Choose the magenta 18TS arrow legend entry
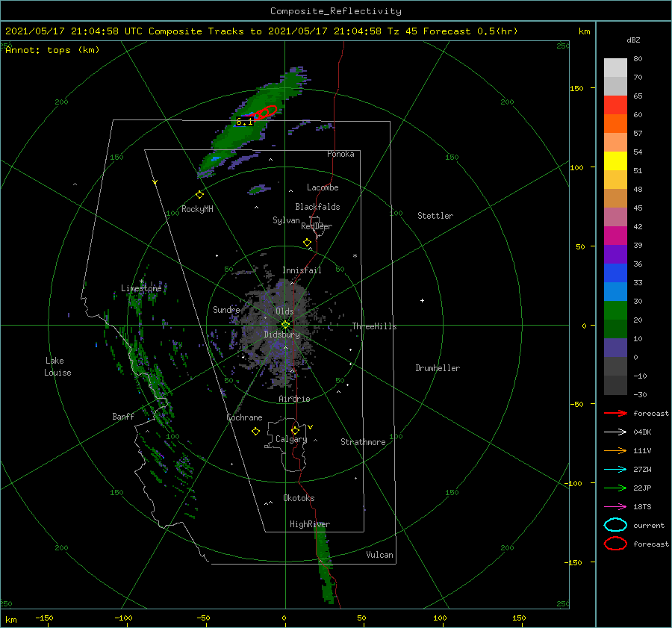 [615, 507]
